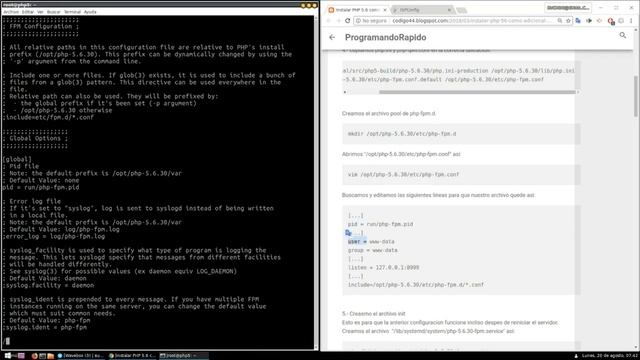The width and height of the screenshot is (640, 360).
Task: Open the file manager folder icon in the taskbar
Action: 51,356
